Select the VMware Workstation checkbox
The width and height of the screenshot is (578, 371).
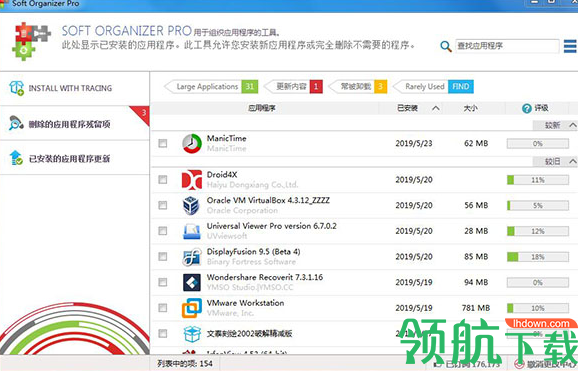point(163,308)
